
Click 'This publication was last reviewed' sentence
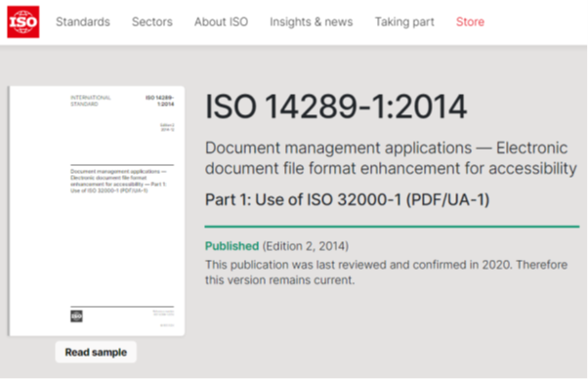point(386,273)
